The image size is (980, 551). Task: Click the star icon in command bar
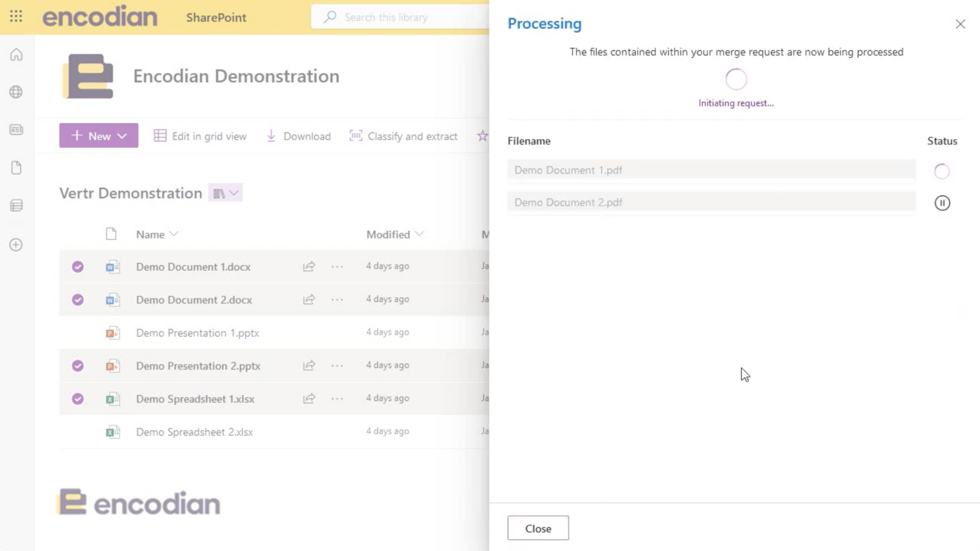tap(482, 136)
